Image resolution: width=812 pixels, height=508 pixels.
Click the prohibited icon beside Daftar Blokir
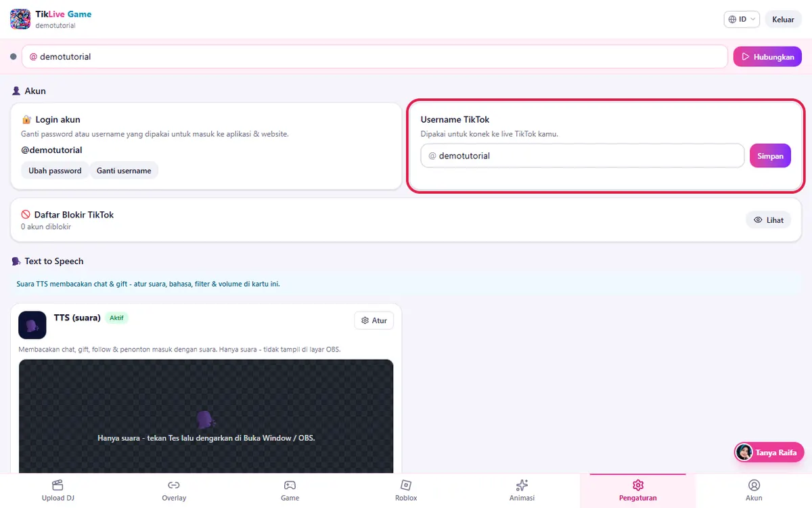[26, 215]
